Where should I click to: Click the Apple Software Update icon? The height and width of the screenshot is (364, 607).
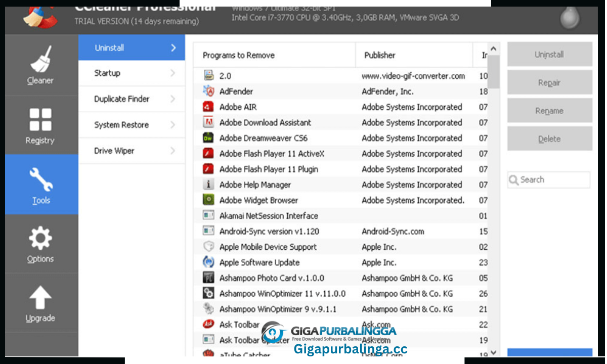pos(208,262)
